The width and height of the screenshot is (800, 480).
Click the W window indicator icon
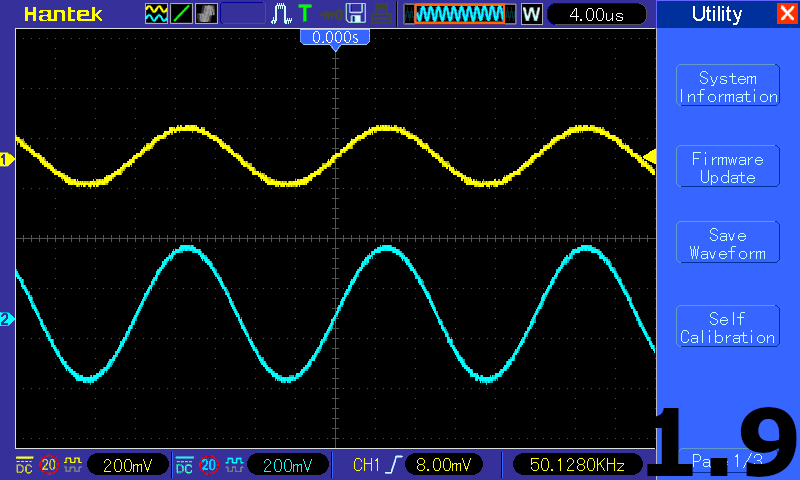[531, 14]
